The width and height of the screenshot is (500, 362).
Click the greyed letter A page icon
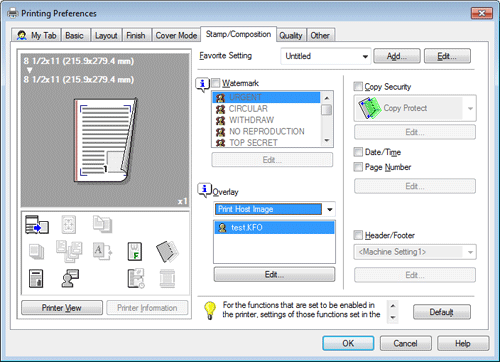pos(102,251)
